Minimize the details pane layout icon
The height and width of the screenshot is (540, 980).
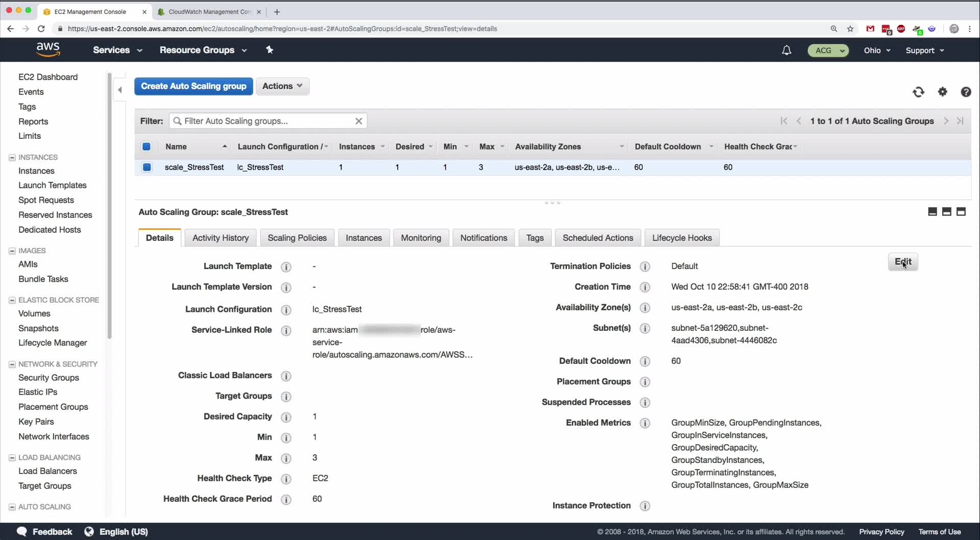coord(933,212)
